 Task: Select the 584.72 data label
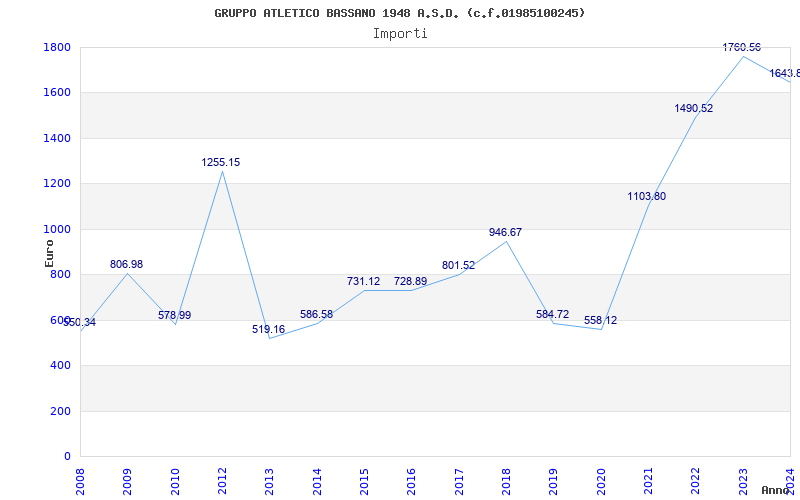[x=553, y=314]
